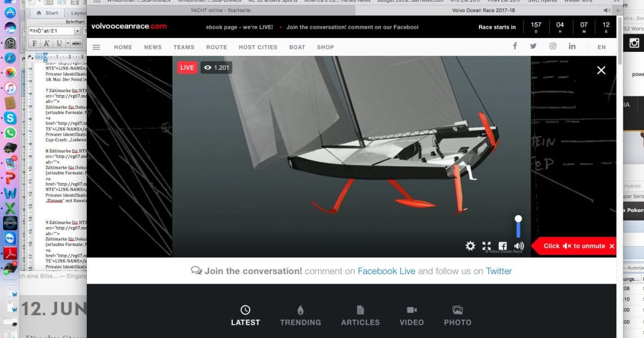Open the Start tab in Word window

(48, 13)
